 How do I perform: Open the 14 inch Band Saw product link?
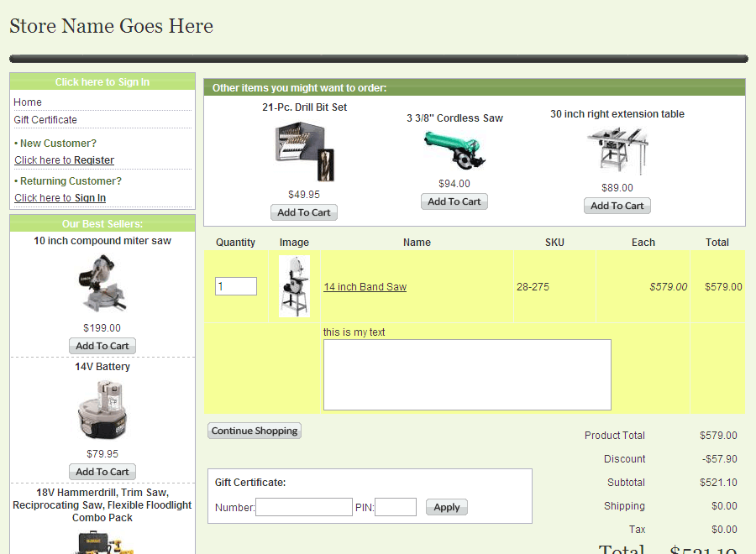pyautogui.click(x=365, y=287)
